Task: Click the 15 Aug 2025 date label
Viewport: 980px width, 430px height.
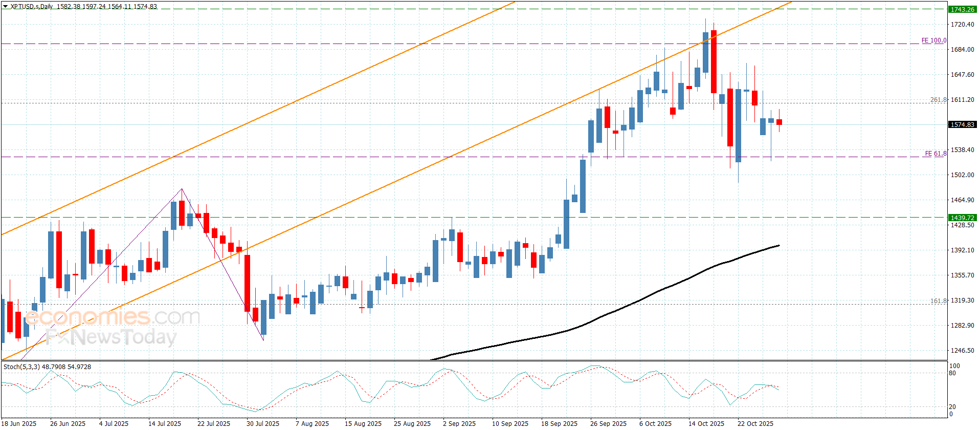Action: (x=363, y=423)
